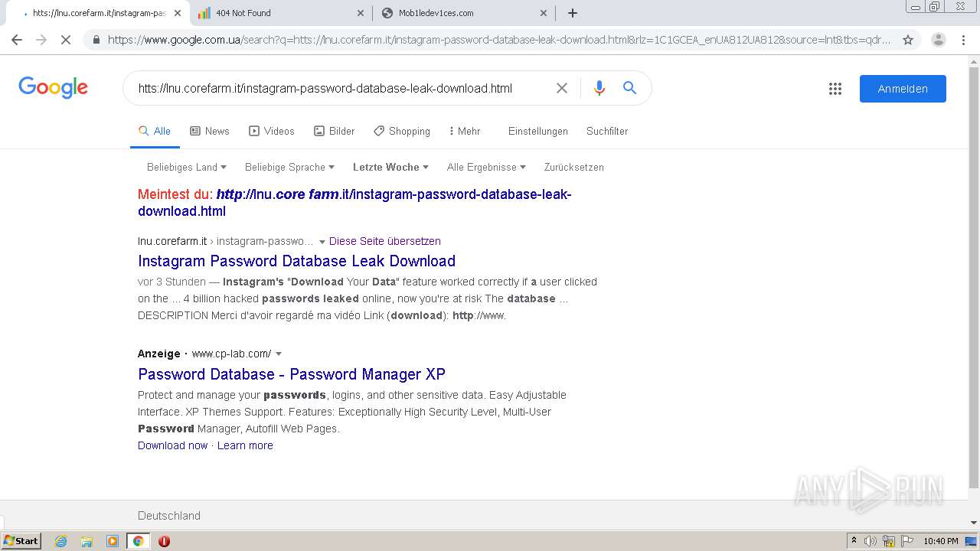Select the Shopping search tab

[x=402, y=131]
